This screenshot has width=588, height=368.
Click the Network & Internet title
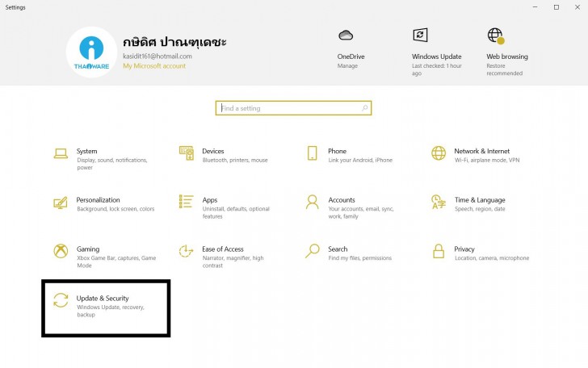(482, 151)
